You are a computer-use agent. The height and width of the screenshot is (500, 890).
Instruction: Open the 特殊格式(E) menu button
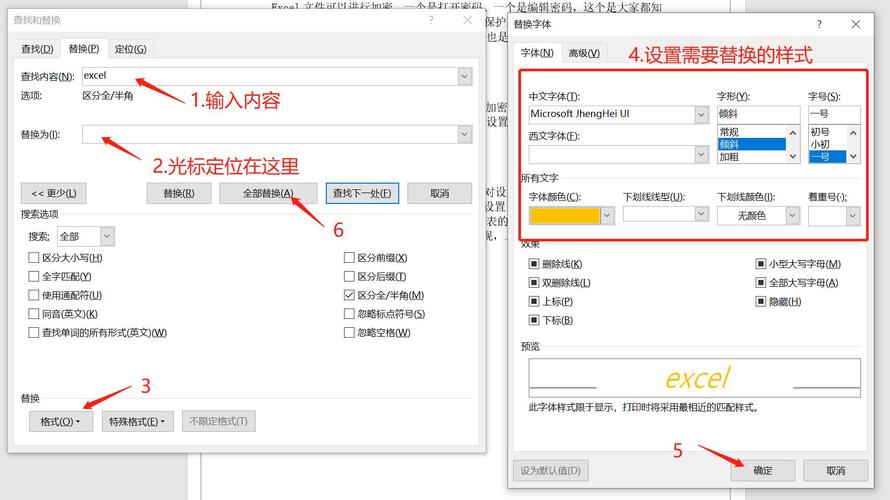pyautogui.click(x=137, y=422)
